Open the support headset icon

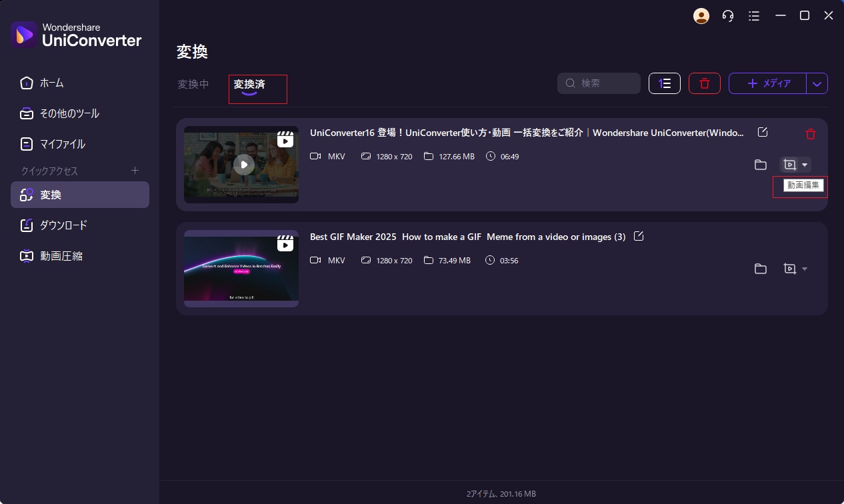tap(728, 16)
